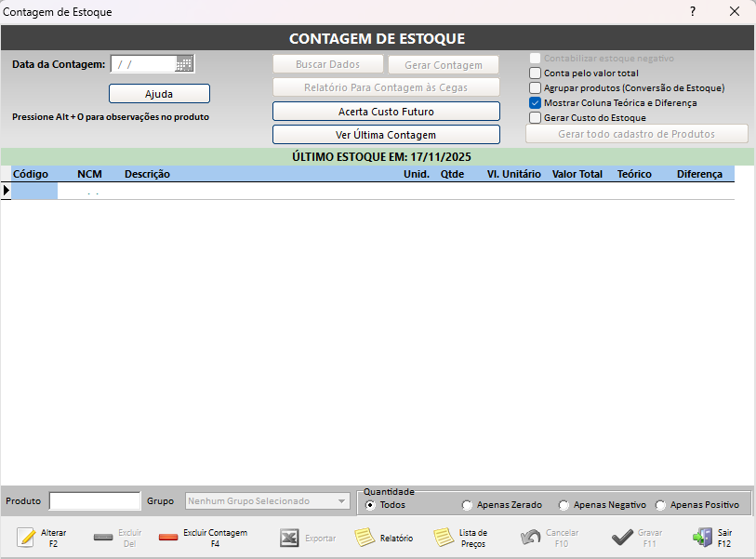Click the Produto search input field

point(94,501)
